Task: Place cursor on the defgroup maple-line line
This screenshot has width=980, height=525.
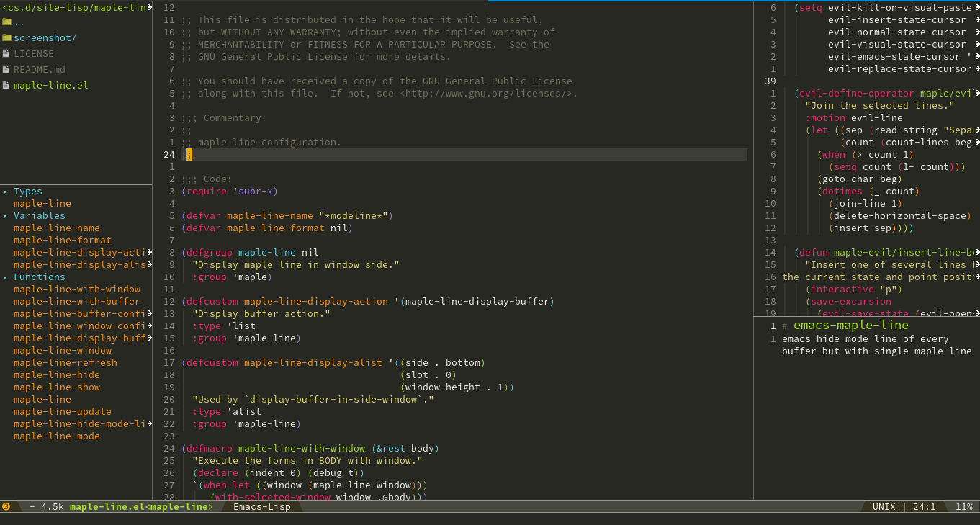Action: pyautogui.click(x=250, y=253)
